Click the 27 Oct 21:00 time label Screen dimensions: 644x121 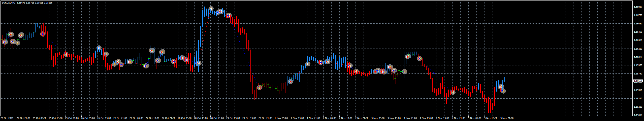169,118
